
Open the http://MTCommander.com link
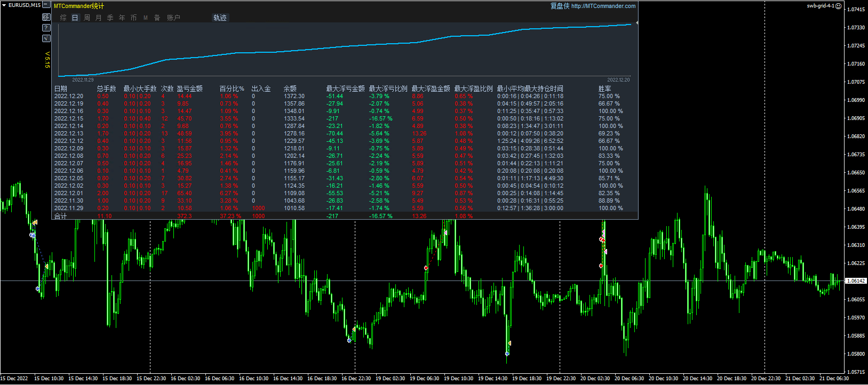[x=603, y=6]
